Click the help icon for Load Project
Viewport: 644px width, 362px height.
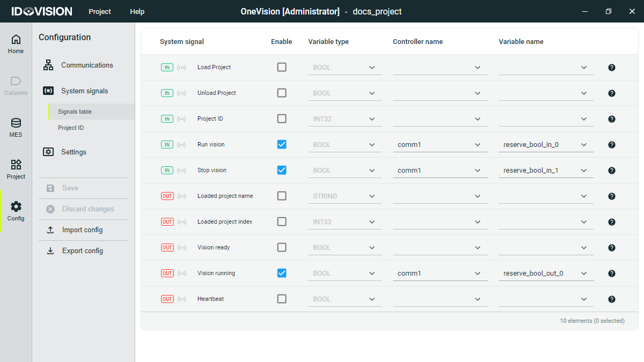[x=611, y=68]
